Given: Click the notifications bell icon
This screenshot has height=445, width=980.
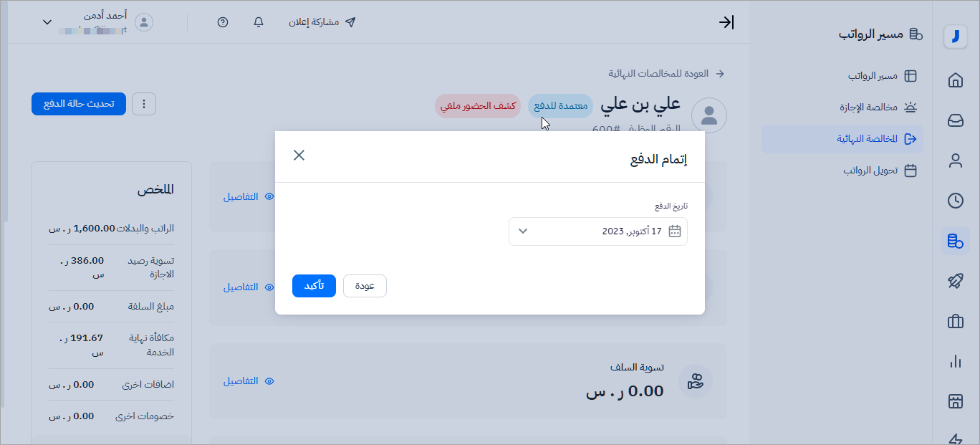Looking at the screenshot, I should pos(259,22).
